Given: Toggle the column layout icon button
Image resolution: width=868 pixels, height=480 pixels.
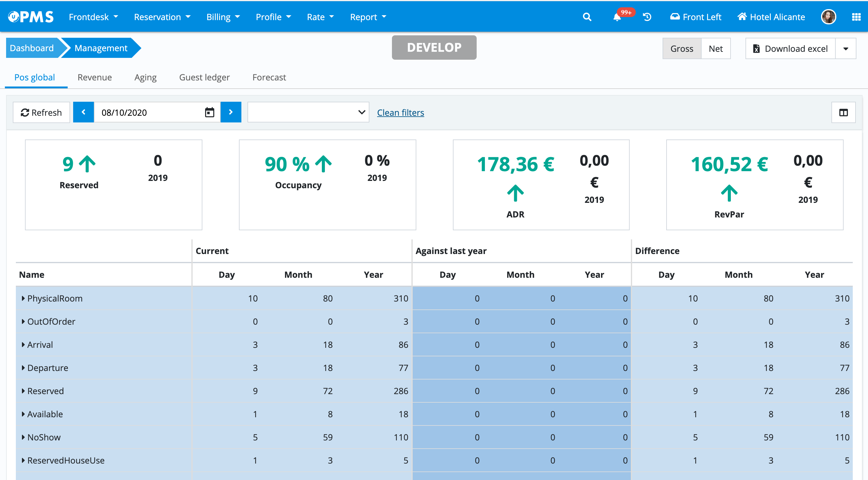Looking at the screenshot, I should [x=843, y=112].
